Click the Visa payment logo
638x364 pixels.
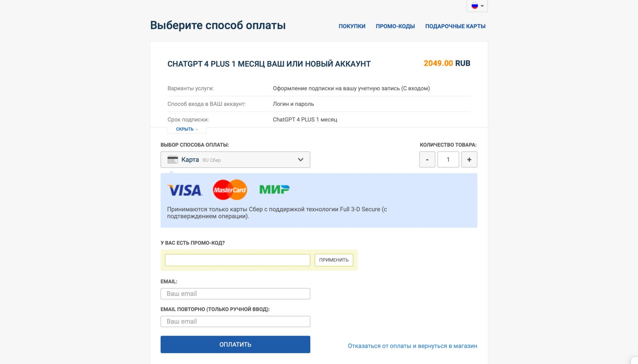pos(185,190)
